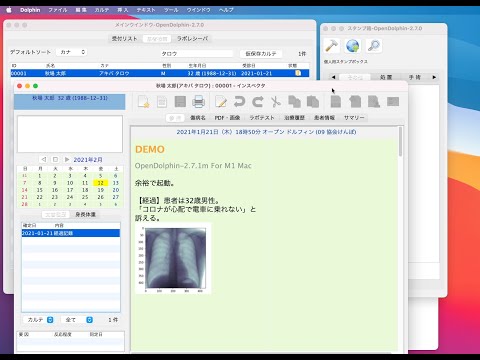
Task: Click the magnifier search icon in stamp box
Action: coord(374,46)
